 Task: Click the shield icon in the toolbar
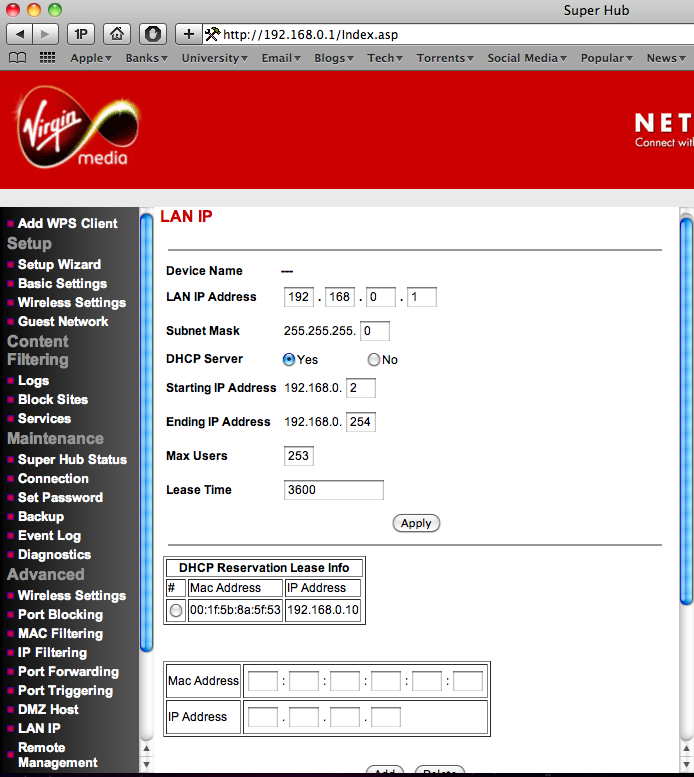(153, 34)
